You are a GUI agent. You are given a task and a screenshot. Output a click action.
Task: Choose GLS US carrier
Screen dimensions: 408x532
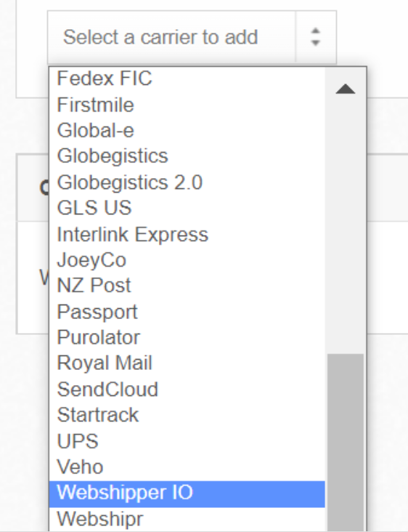click(187, 208)
